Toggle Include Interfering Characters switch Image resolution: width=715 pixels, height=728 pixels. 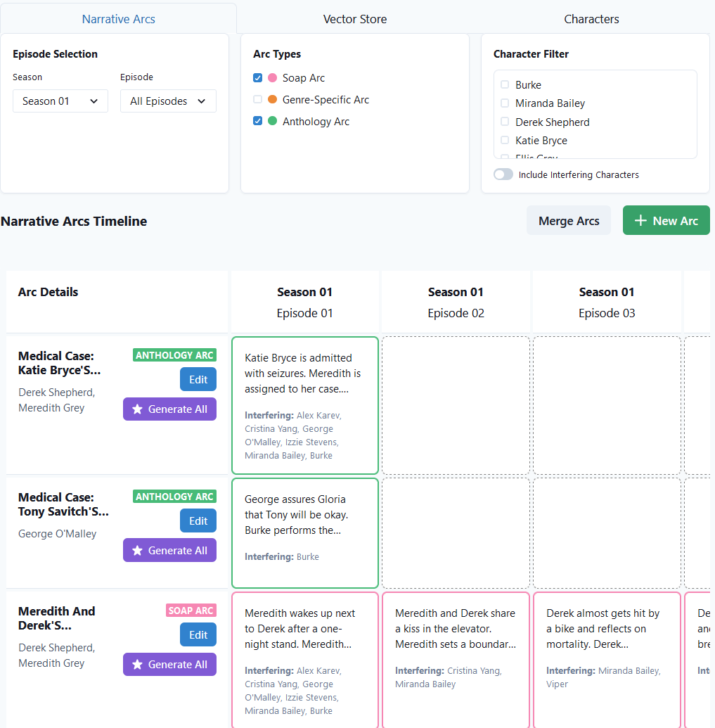pyautogui.click(x=503, y=174)
